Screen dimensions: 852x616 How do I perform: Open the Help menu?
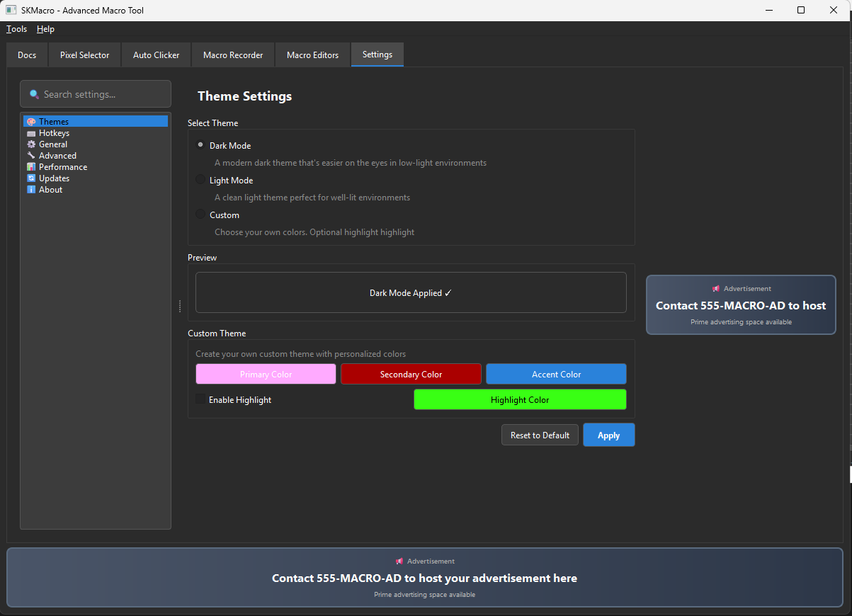click(45, 29)
